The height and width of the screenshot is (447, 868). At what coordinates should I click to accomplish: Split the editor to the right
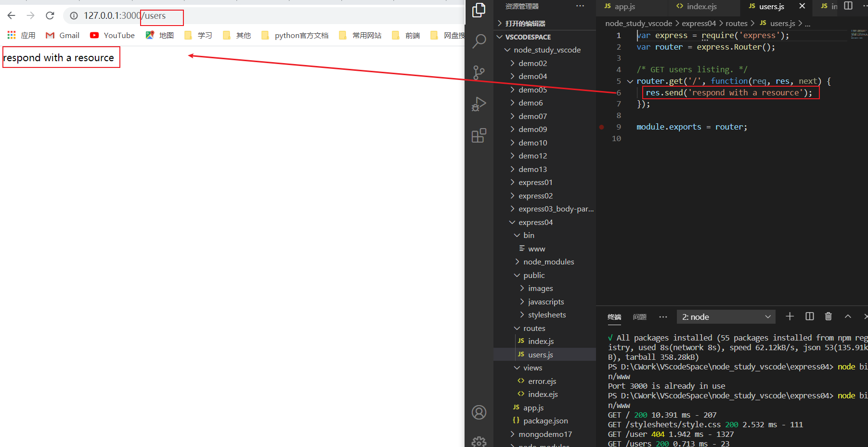pos(848,6)
